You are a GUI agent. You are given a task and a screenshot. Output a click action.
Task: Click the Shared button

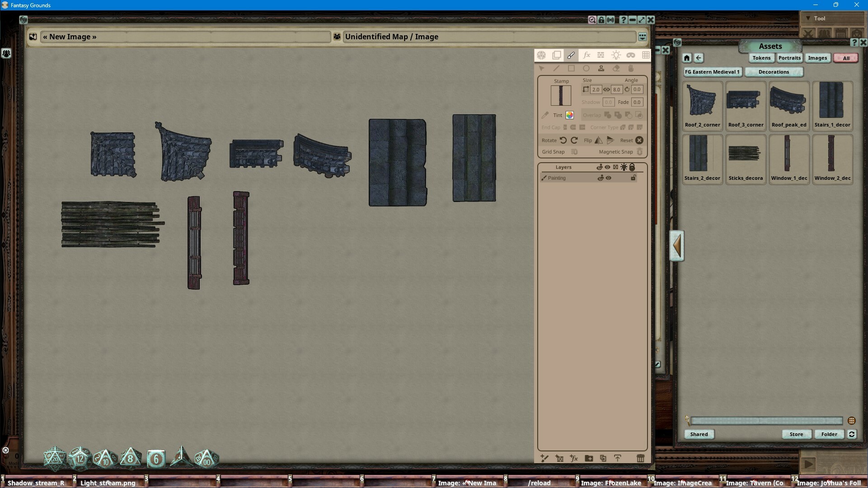click(x=699, y=434)
